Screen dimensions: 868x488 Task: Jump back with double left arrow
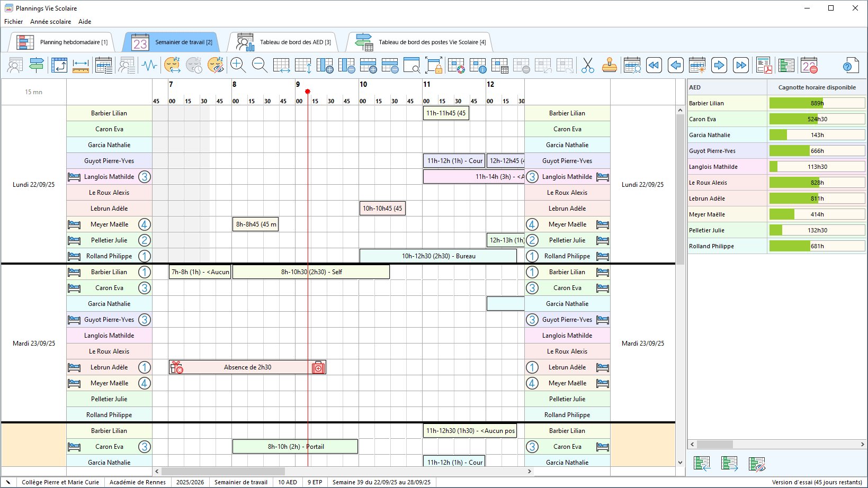(654, 65)
